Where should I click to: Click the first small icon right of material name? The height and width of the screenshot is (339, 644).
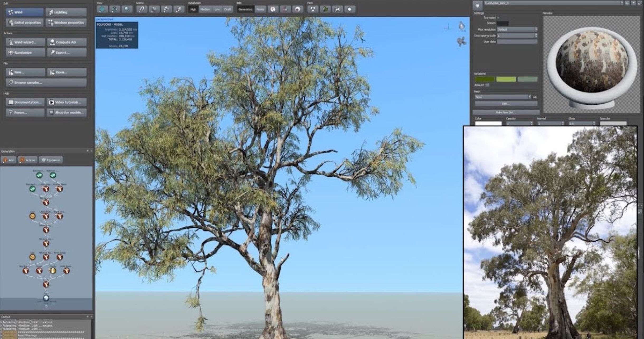coord(627,3)
